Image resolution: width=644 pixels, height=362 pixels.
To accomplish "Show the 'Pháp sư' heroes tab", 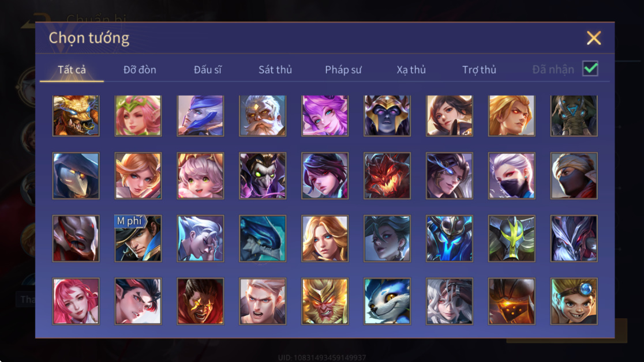I will [x=343, y=70].
